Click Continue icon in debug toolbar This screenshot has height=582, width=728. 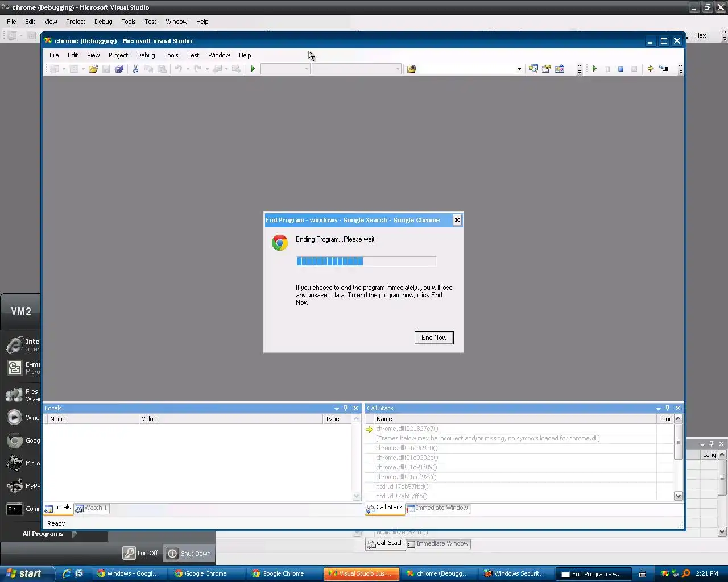pyautogui.click(x=595, y=69)
